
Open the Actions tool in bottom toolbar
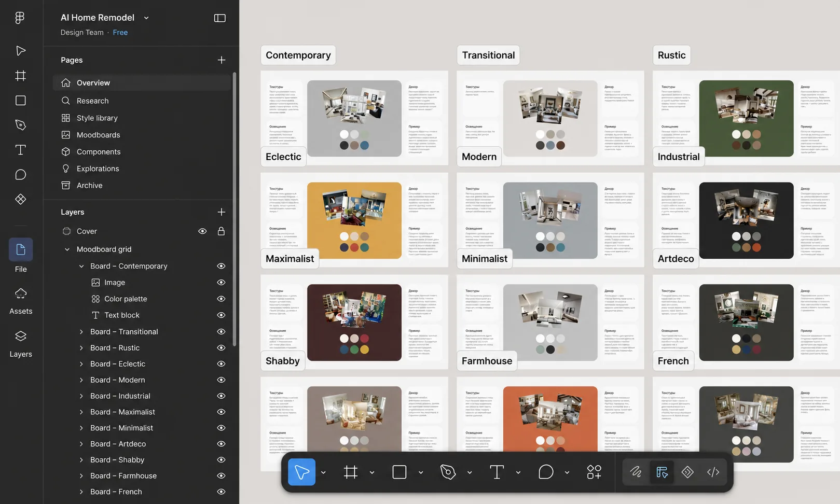click(594, 472)
